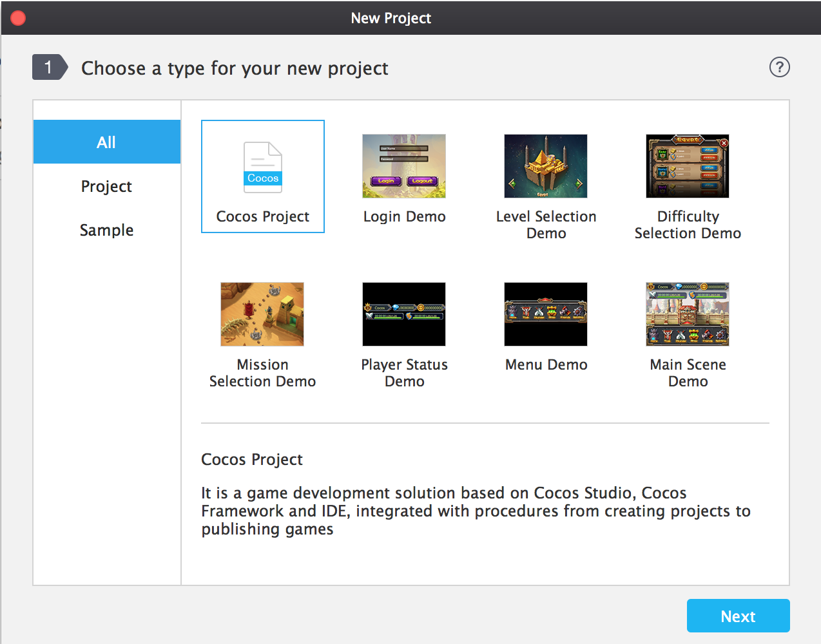Choose the Mission Selection Demo thumbnail
821x644 pixels.
pos(262,314)
